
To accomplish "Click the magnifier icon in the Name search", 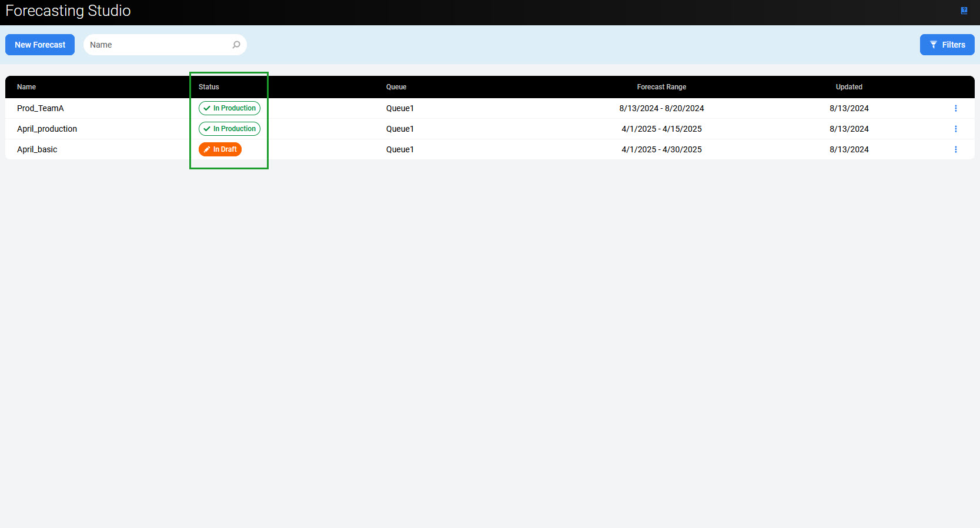I will coord(236,45).
